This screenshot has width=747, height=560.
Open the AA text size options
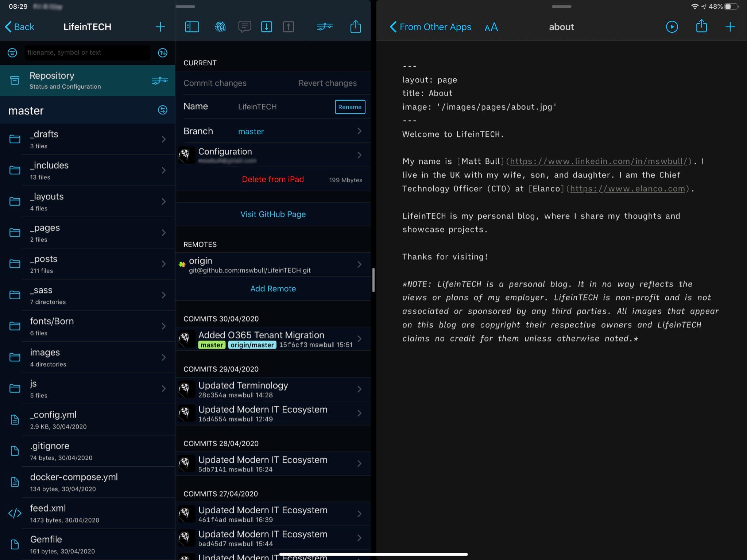point(491,27)
